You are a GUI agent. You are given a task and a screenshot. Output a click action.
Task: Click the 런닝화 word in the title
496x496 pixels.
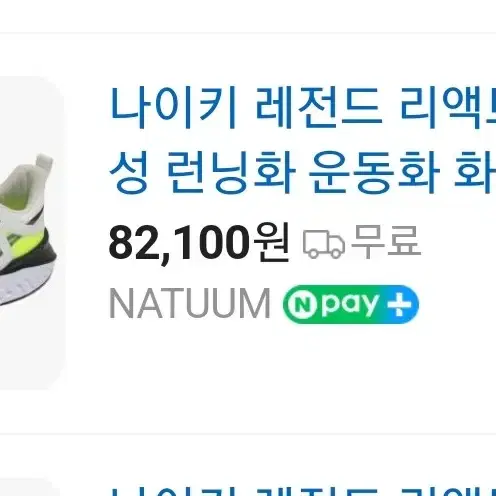pyautogui.click(x=231, y=173)
